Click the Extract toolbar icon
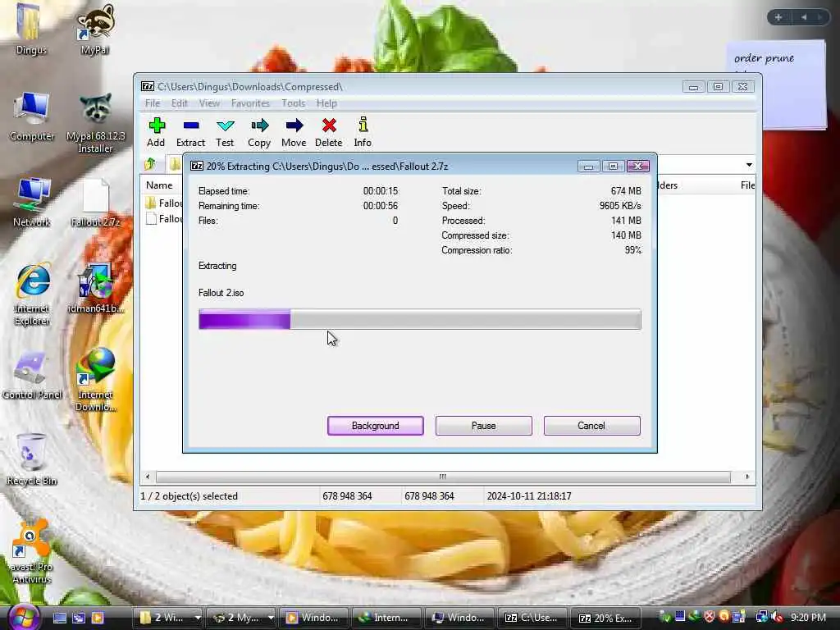Image resolution: width=840 pixels, height=630 pixels. click(190, 132)
